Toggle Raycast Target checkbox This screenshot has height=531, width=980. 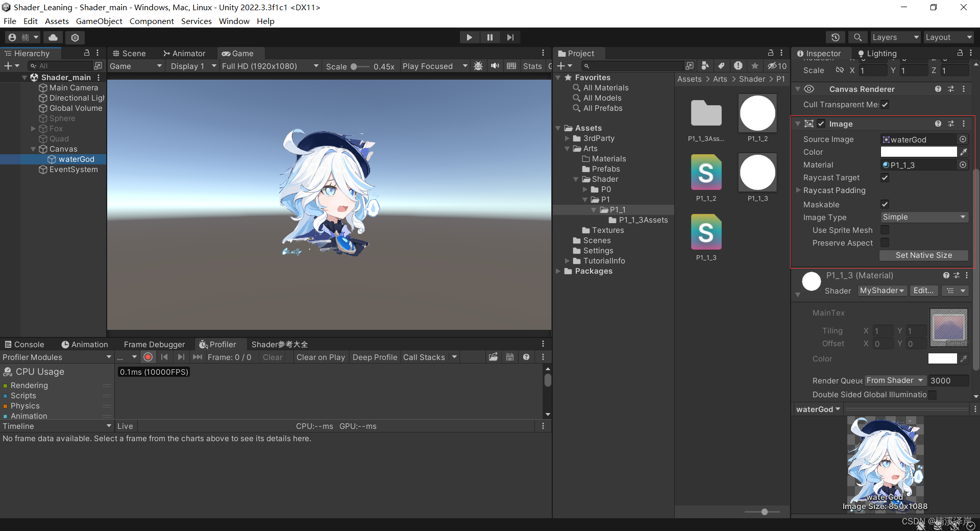tap(885, 178)
